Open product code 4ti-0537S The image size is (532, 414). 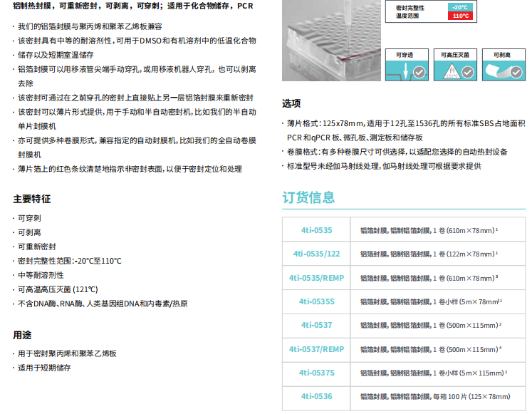(x=316, y=373)
